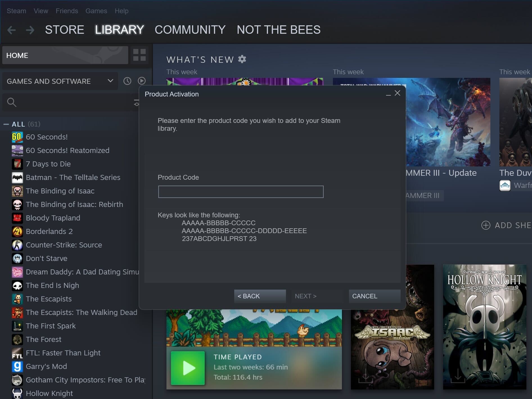
Task: Click the Warframe icon under The Duviri
Action: [x=505, y=185]
